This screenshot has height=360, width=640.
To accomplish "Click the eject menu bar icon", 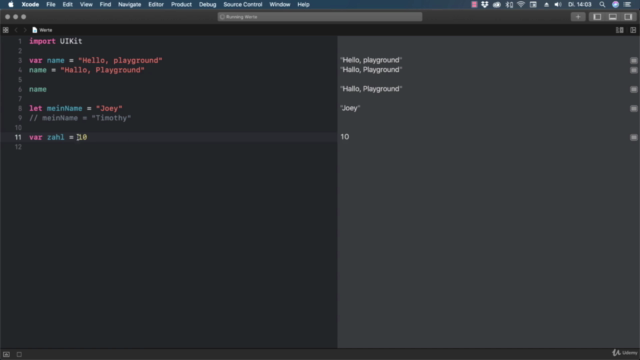I will point(546,4).
